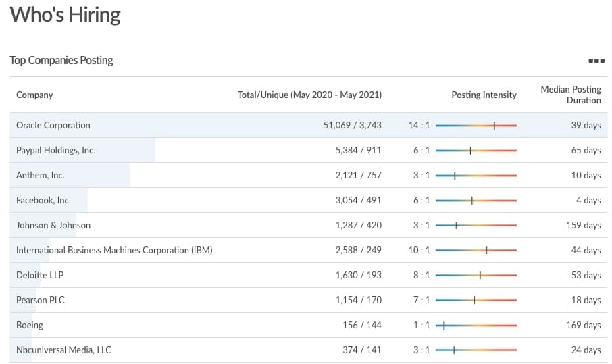Click Pearson's 7 : 1 intensity ratio
The image size is (612, 364).
click(x=422, y=300)
